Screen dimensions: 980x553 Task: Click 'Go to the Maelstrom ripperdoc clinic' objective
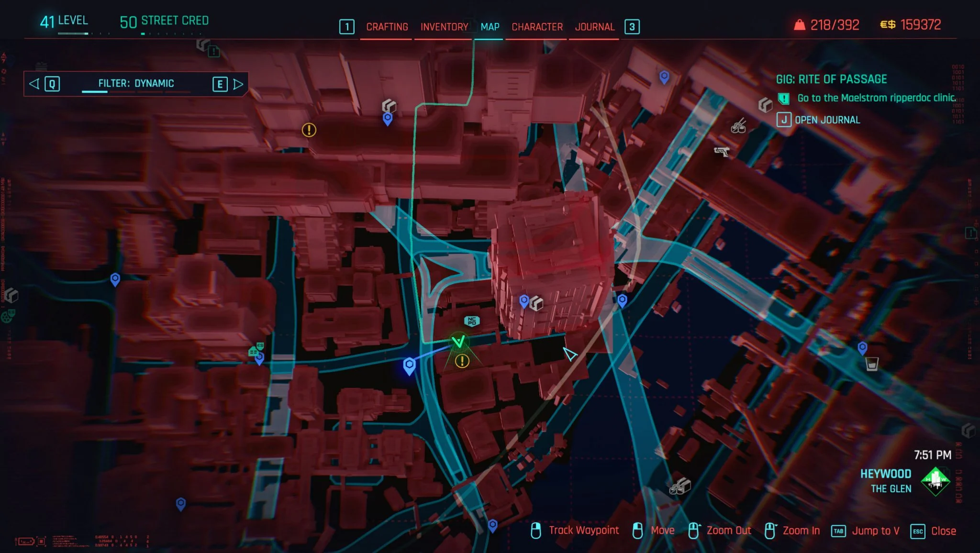point(877,98)
